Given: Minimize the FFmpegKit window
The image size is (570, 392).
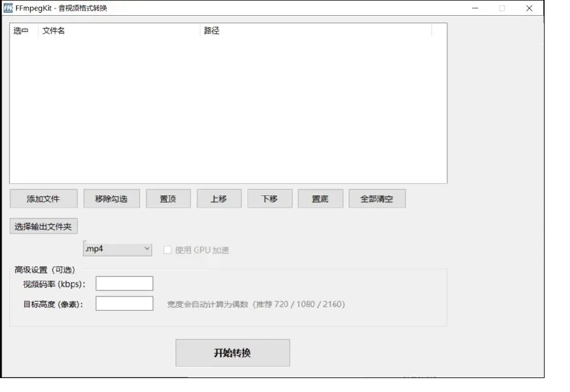Looking at the screenshot, I should 475,8.
